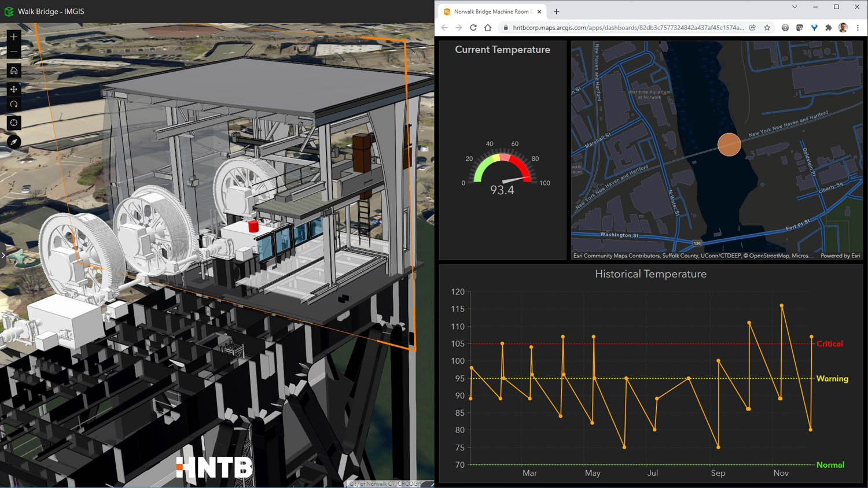Reload the dashboard page
This screenshot has height=488, width=868.
[x=473, y=28]
